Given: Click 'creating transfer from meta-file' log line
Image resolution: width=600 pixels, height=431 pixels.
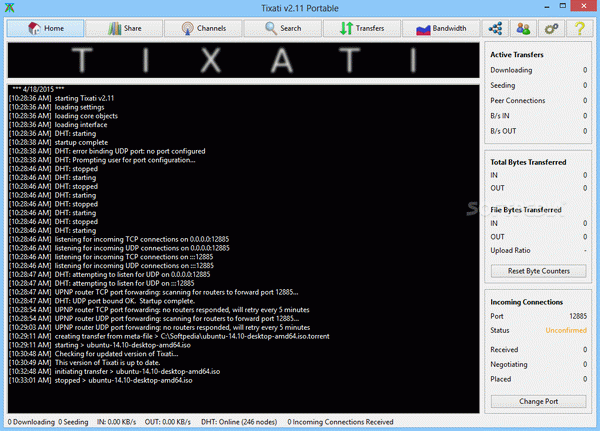Looking at the screenshot, I should click(x=169, y=336).
